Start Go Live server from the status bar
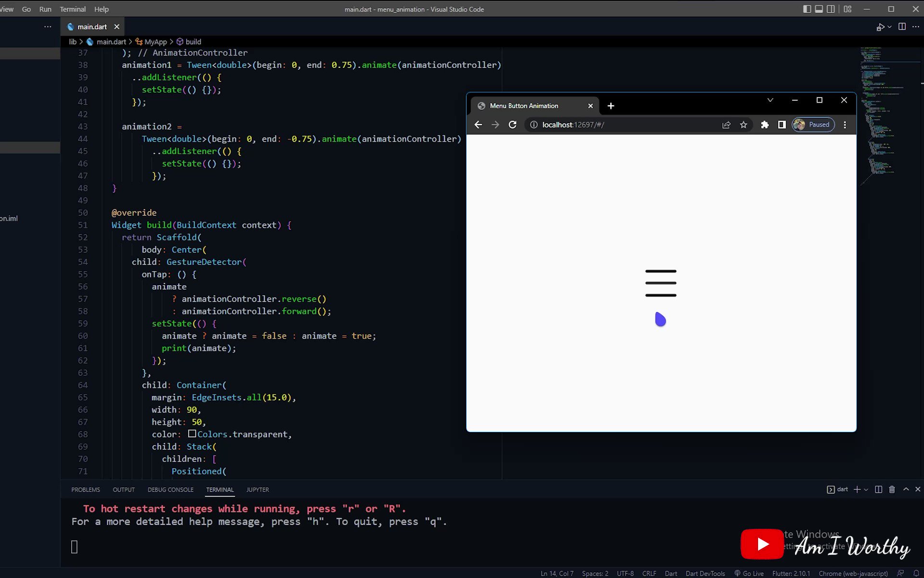 [x=749, y=573]
